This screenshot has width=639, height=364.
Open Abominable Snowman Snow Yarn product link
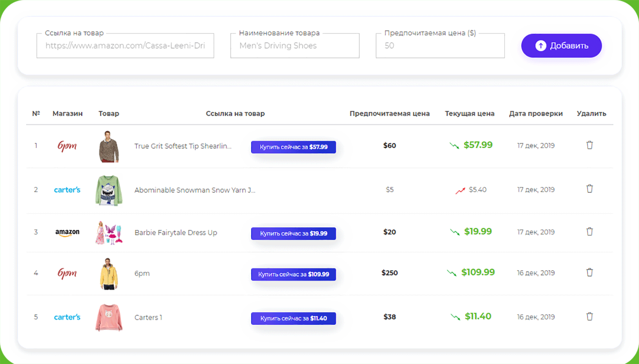coord(194,190)
